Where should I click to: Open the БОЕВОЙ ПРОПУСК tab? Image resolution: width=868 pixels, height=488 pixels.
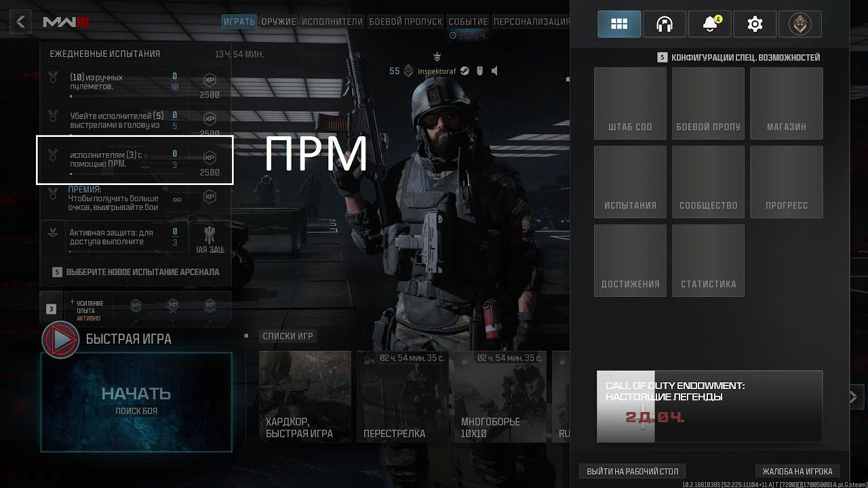point(406,22)
